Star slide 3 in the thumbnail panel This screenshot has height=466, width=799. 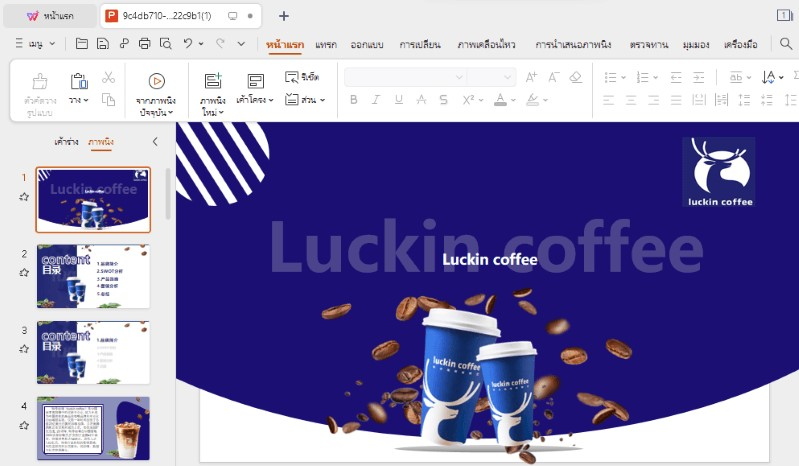24,349
